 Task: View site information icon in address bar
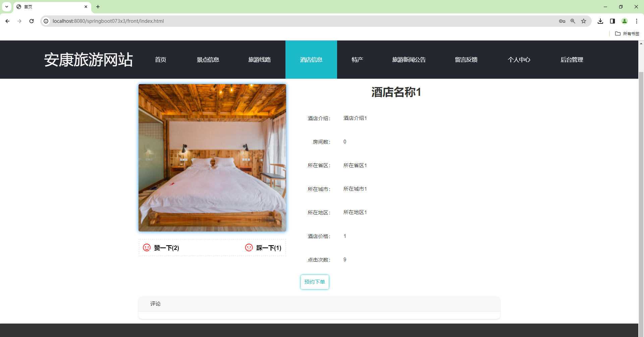(x=46, y=21)
